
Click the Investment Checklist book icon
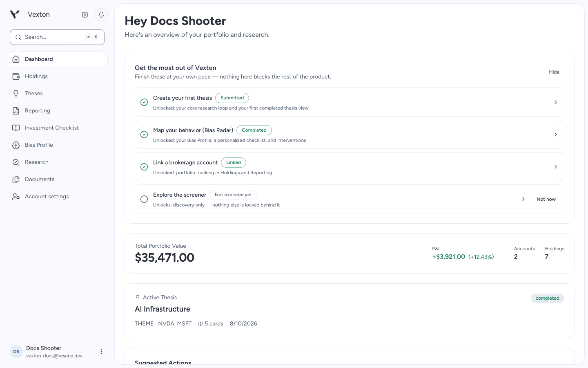(16, 128)
